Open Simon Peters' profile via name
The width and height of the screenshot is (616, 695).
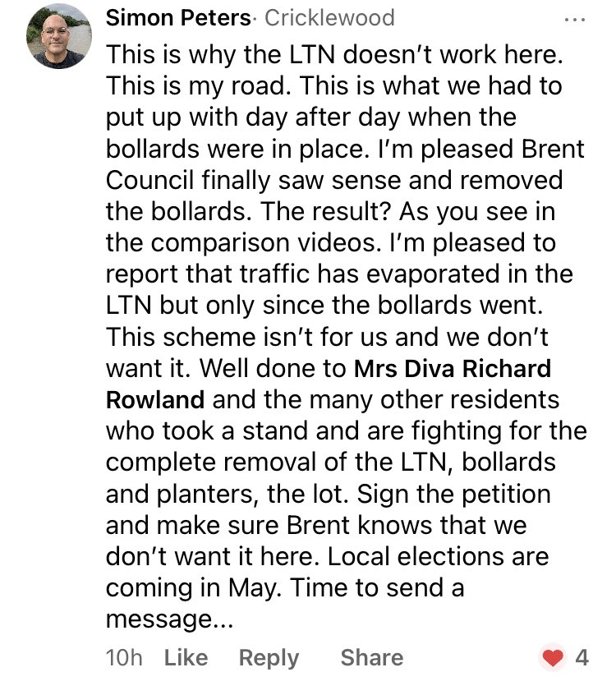178,18
